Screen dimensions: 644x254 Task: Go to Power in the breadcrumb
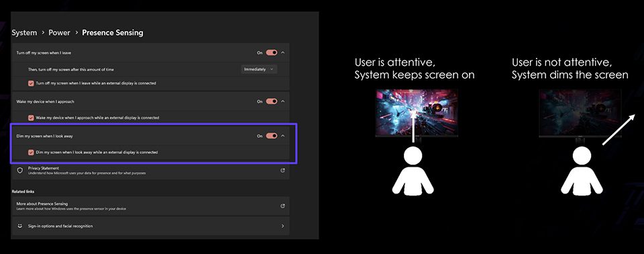60,32
